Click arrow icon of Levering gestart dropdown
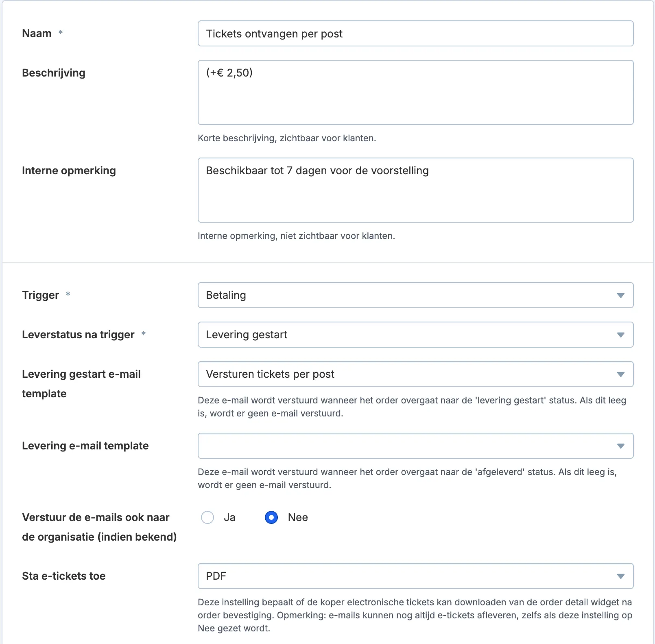Image resolution: width=655 pixels, height=644 pixels. point(620,335)
